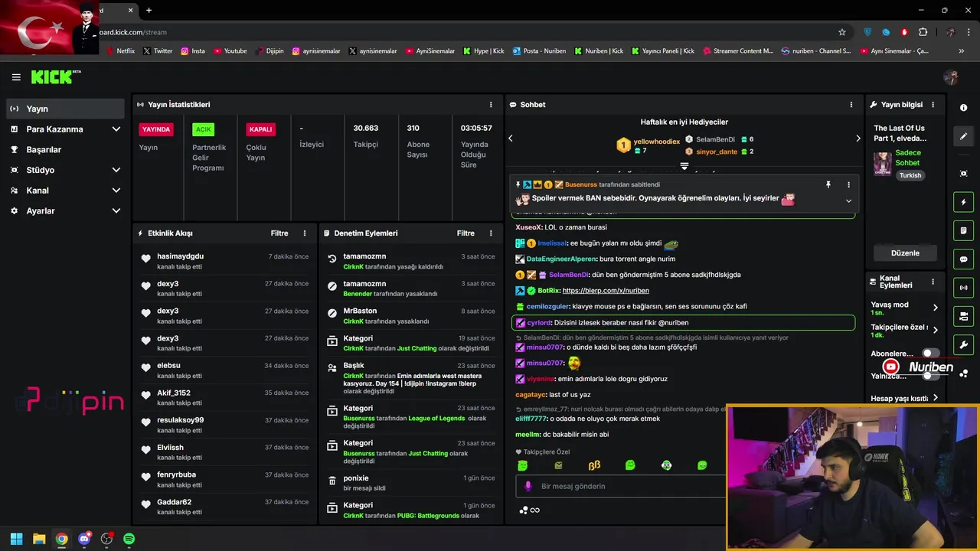Open Filtre in Denetim Eylemleri panel
The height and width of the screenshot is (551, 980).
click(x=465, y=233)
